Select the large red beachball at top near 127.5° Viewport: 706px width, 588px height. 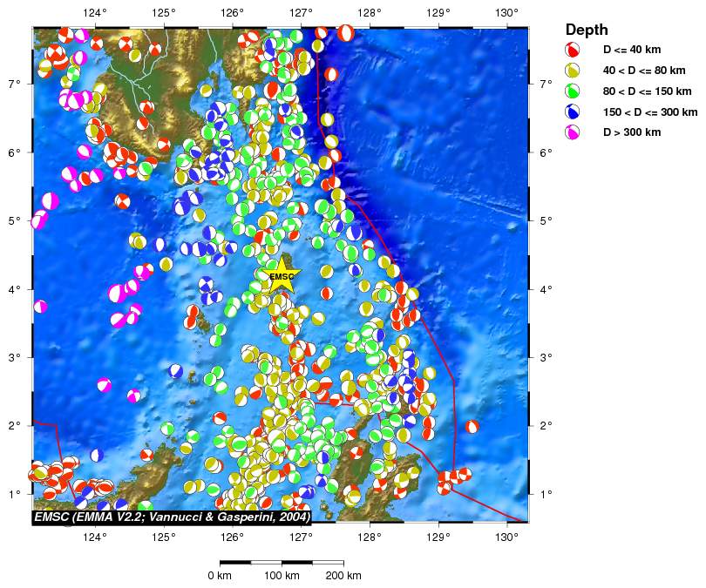pos(346,33)
